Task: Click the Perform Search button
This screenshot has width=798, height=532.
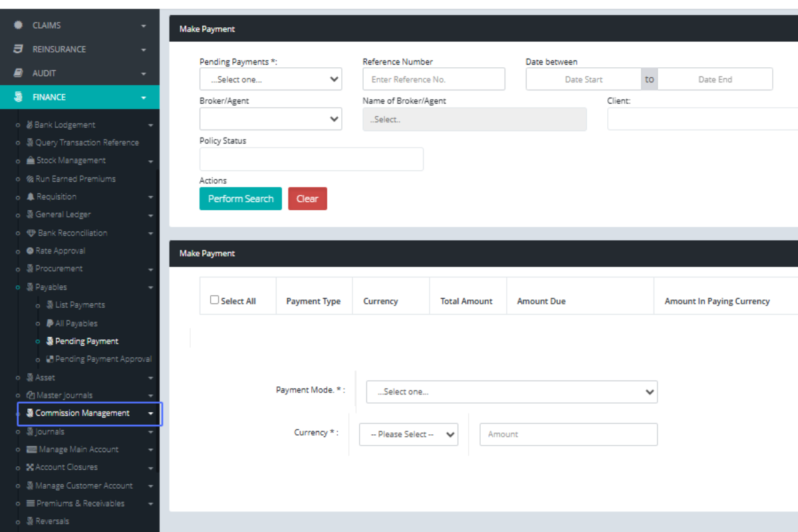Action: (241, 199)
